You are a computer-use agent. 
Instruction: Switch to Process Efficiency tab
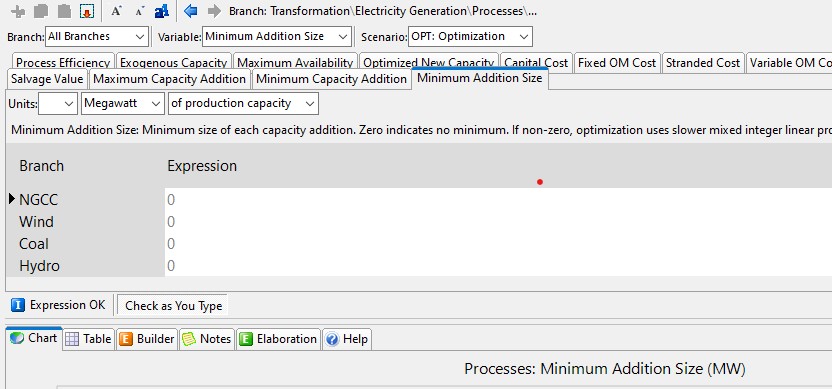point(63,63)
